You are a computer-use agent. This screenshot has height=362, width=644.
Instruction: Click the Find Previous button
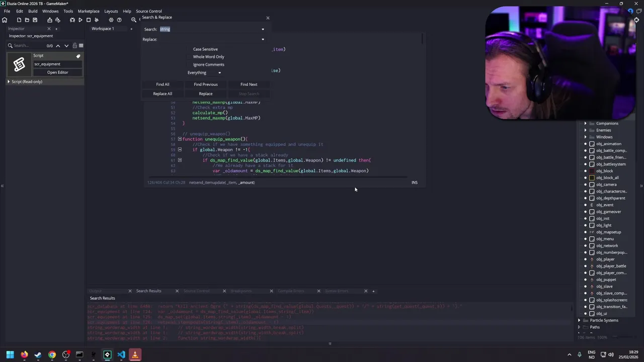point(206,84)
